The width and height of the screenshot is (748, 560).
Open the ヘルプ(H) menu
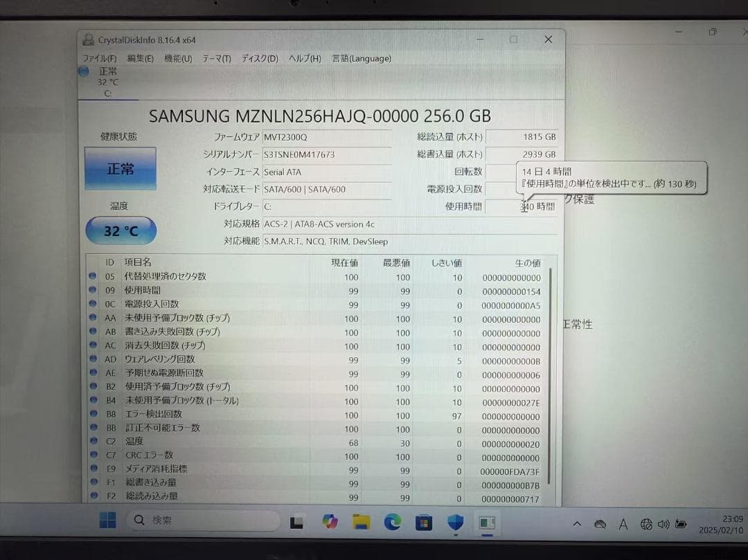coord(305,59)
